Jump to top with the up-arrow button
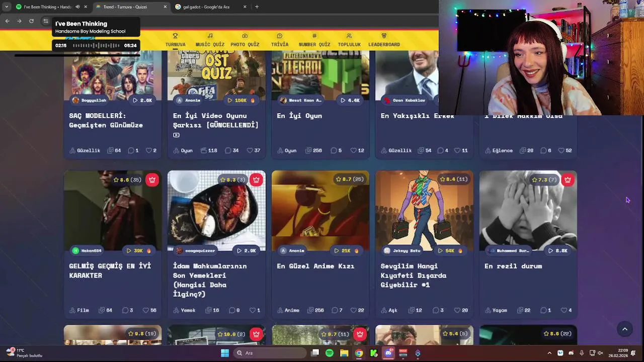The width and height of the screenshot is (644, 362). coord(625,329)
